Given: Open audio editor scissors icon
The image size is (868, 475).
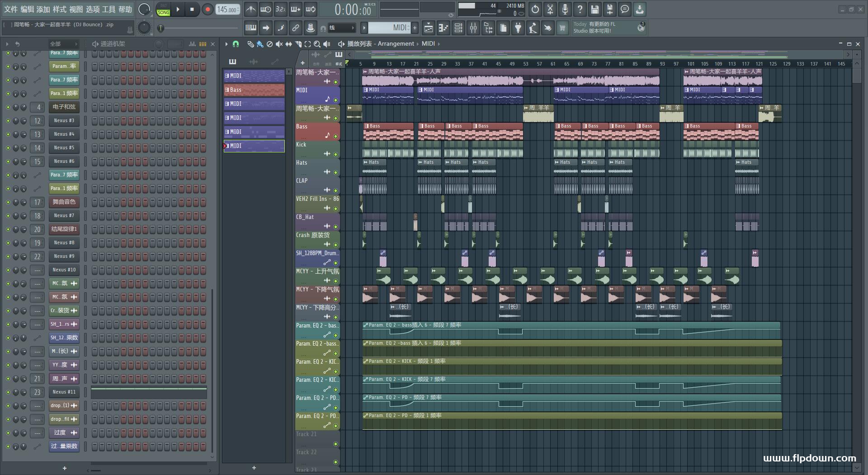Looking at the screenshot, I should [550, 9].
